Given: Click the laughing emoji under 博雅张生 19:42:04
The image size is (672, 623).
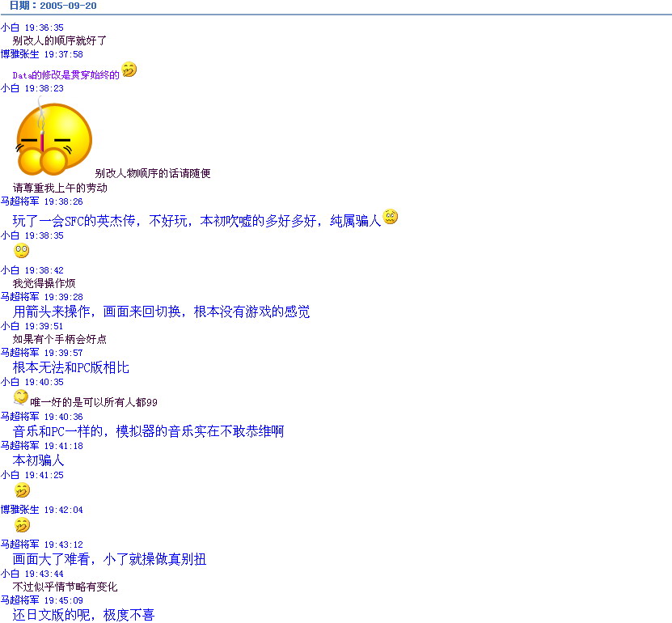Looking at the screenshot, I should tap(22, 525).
